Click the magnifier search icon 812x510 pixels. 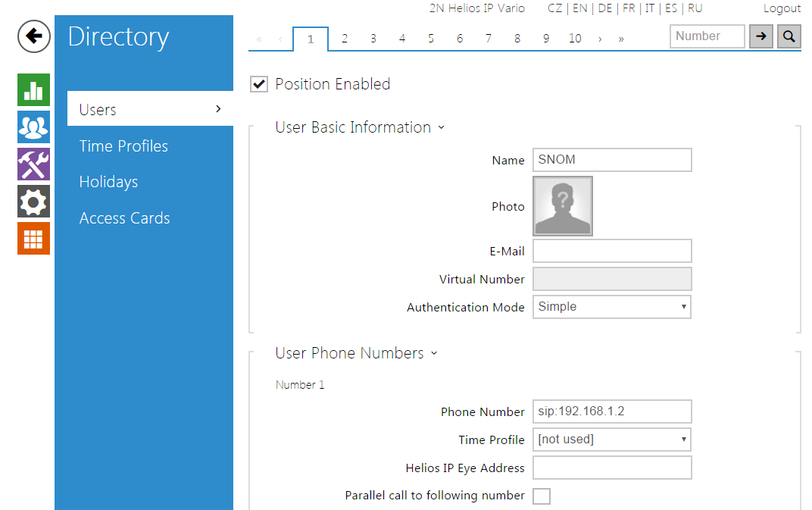pyautogui.click(x=789, y=36)
